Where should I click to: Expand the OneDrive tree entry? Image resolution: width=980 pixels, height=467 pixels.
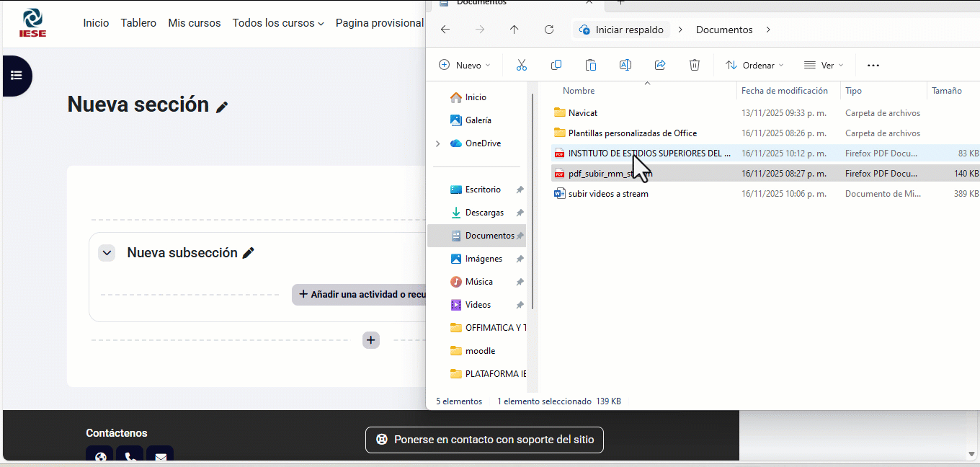coord(437,143)
